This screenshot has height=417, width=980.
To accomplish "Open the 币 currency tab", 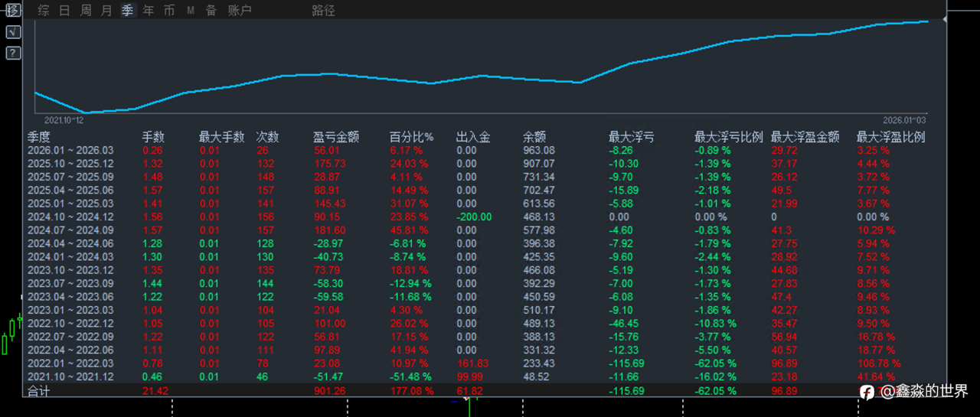I will [x=169, y=11].
